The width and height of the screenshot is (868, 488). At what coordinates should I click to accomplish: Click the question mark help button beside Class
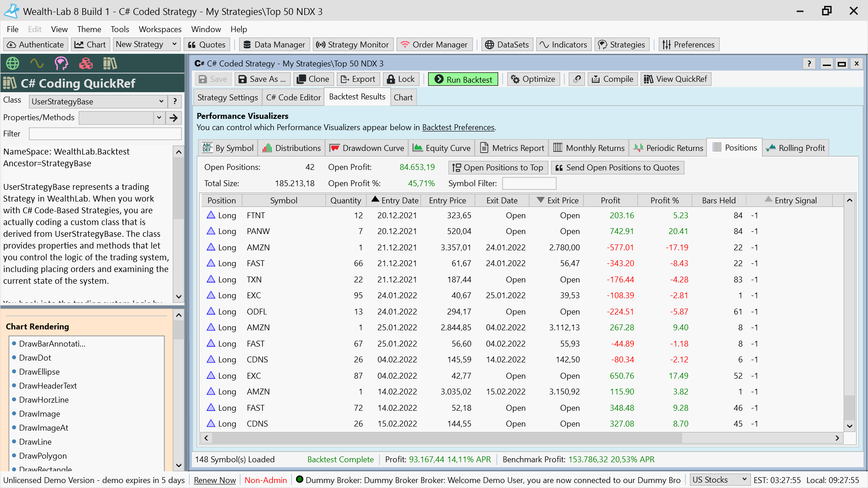coord(175,101)
